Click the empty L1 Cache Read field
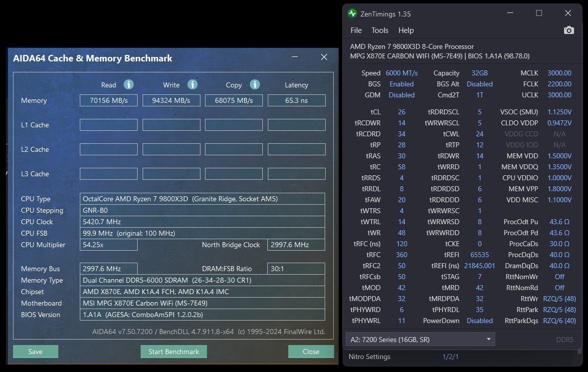588x372 pixels. (x=108, y=125)
